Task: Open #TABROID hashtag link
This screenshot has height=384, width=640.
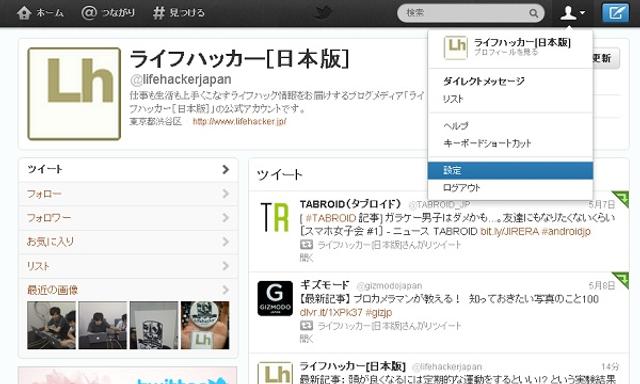Action: [331, 218]
